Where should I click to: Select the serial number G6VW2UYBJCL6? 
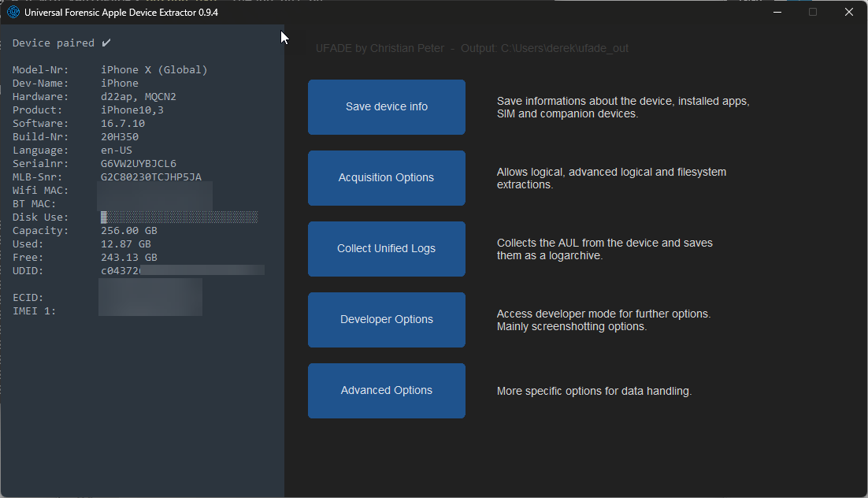click(x=139, y=164)
